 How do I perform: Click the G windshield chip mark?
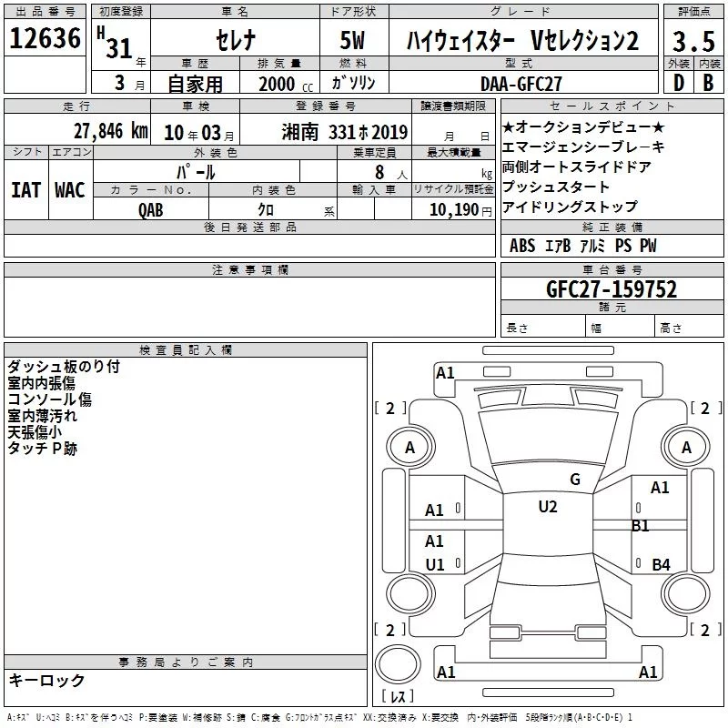575,480
